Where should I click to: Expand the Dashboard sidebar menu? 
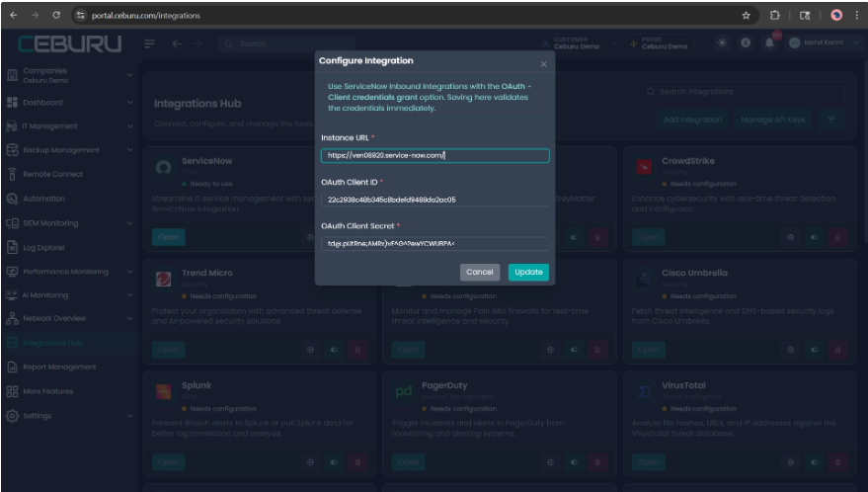pyautogui.click(x=70, y=103)
